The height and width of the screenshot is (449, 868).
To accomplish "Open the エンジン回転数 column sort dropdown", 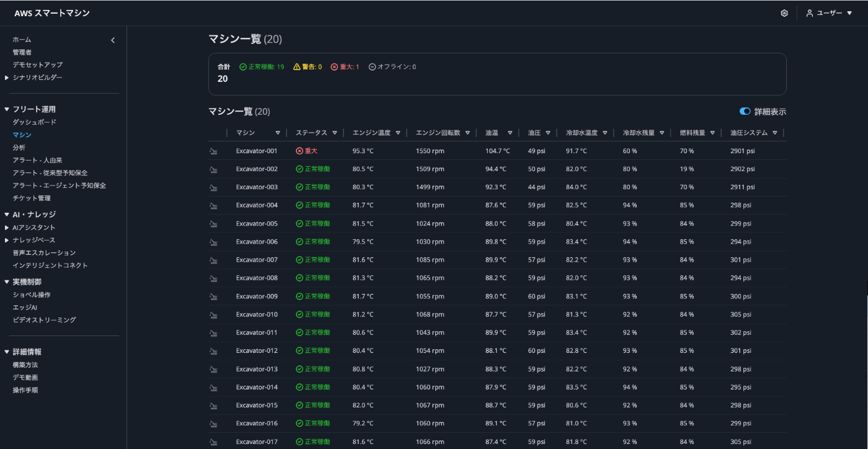I will [x=468, y=133].
